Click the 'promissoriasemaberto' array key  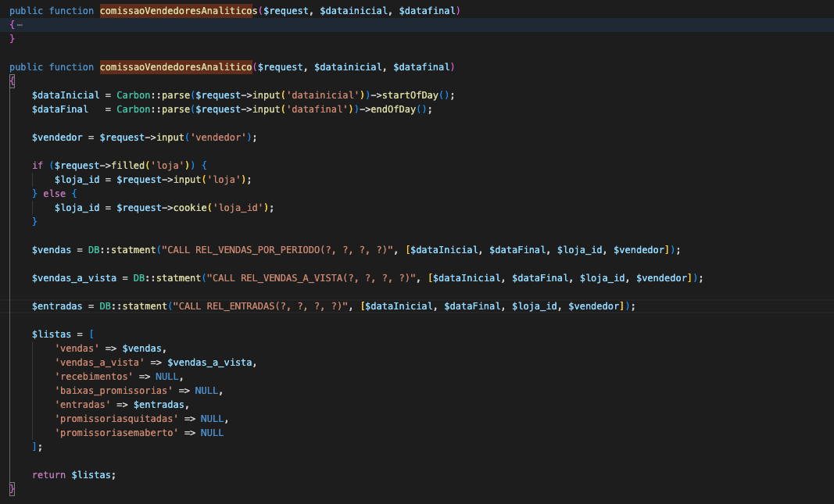[x=116, y=433]
